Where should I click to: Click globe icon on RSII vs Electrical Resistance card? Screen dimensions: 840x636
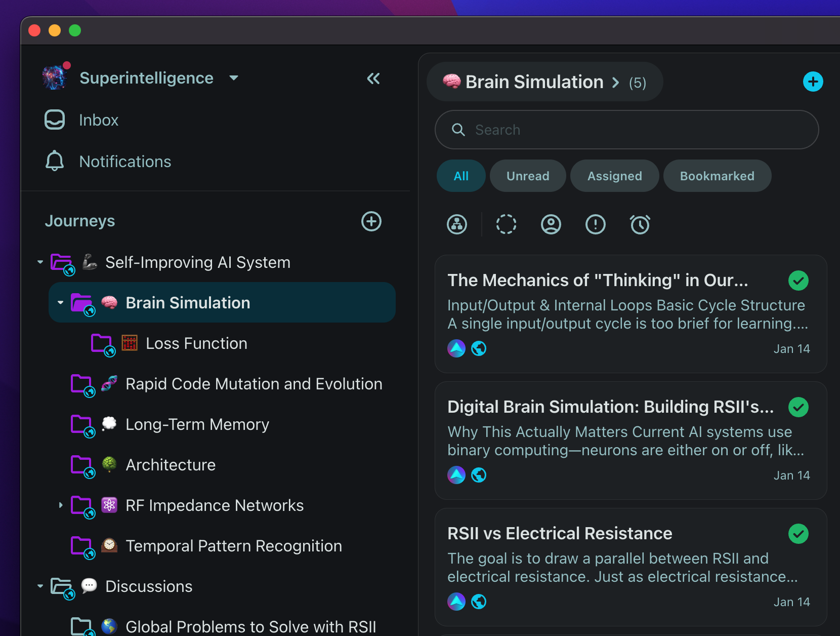(479, 602)
